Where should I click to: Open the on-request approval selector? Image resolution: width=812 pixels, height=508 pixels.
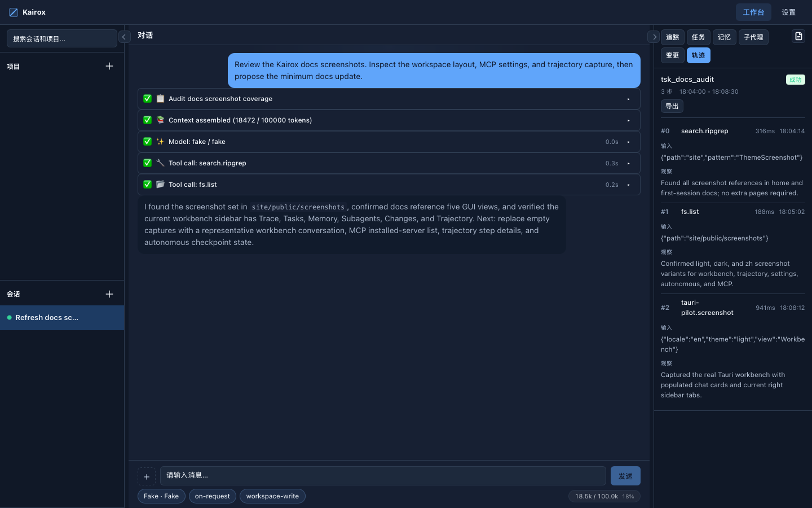click(x=213, y=496)
